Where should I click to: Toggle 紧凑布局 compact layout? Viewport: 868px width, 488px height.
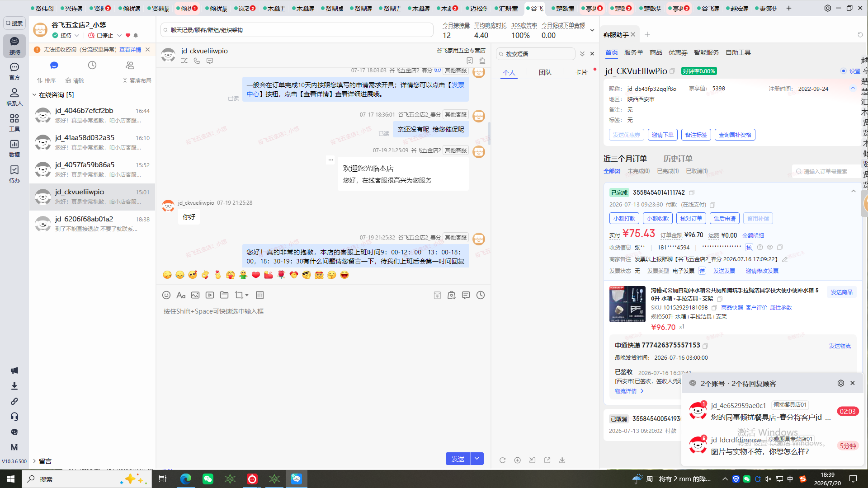pos(137,81)
